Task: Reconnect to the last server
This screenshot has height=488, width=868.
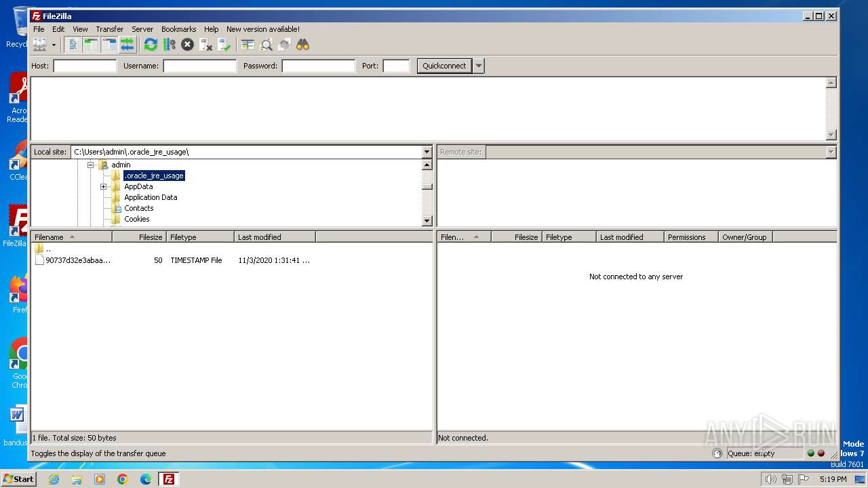Action: (224, 45)
